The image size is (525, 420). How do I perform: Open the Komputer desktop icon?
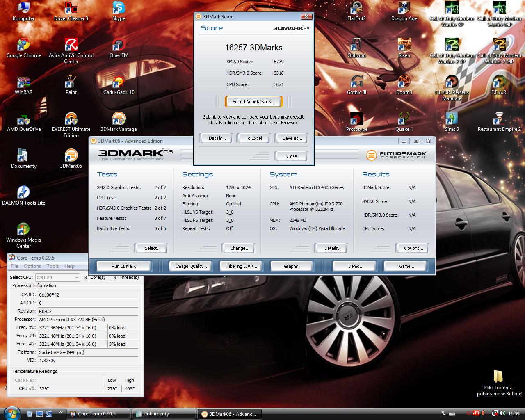[x=24, y=11]
